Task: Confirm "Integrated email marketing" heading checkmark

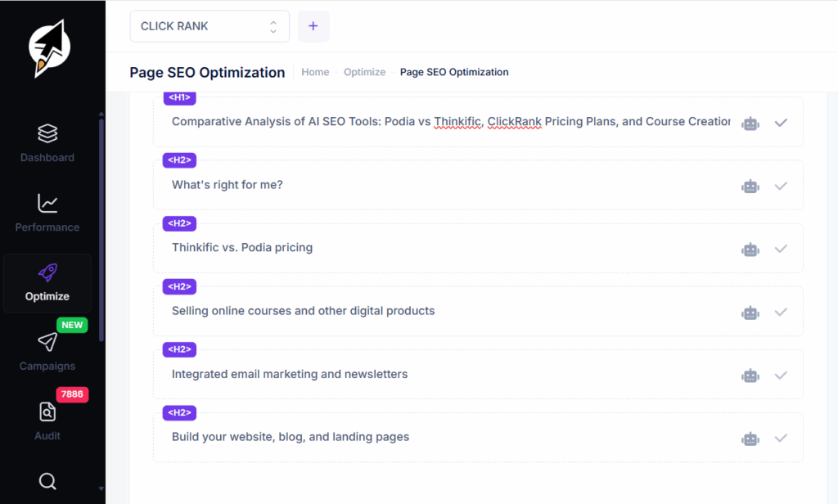Action: click(781, 376)
